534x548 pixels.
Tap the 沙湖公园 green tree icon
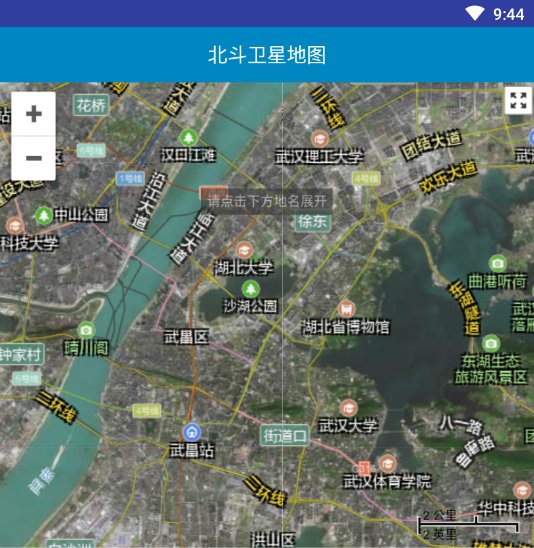(x=251, y=289)
